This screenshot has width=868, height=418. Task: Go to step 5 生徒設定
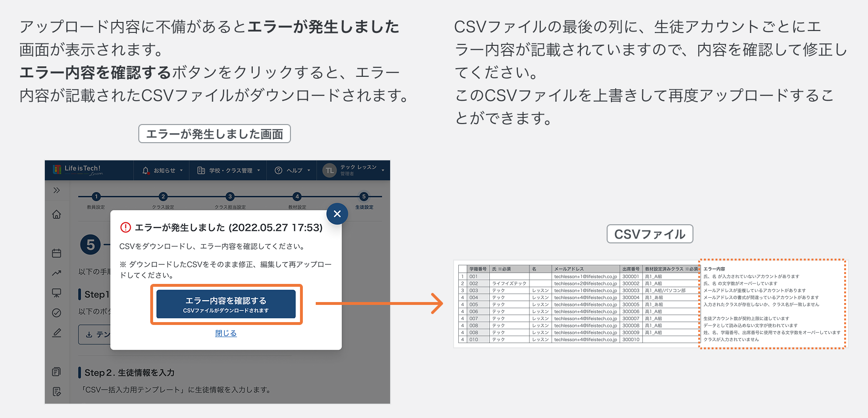(x=364, y=201)
